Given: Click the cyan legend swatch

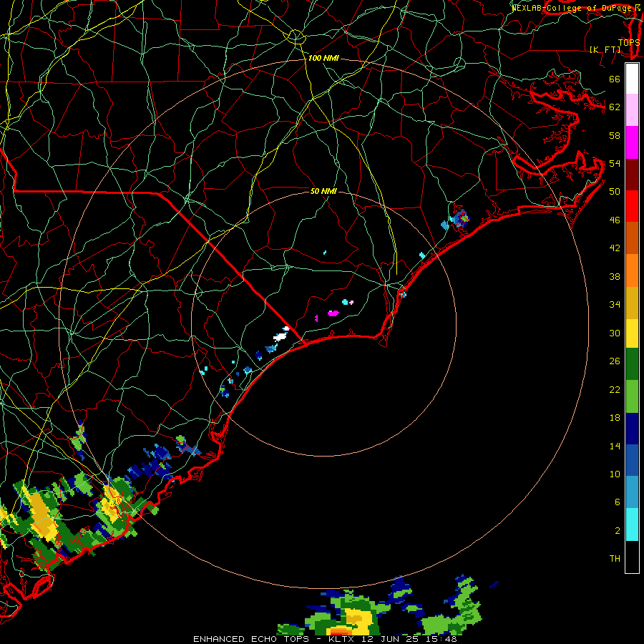Looking at the screenshot, I should pyautogui.click(x=632, y=525).
